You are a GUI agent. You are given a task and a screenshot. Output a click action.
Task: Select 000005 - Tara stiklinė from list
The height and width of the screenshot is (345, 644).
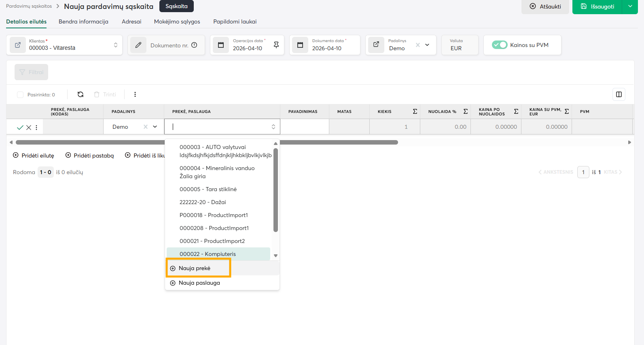[208, 189]
